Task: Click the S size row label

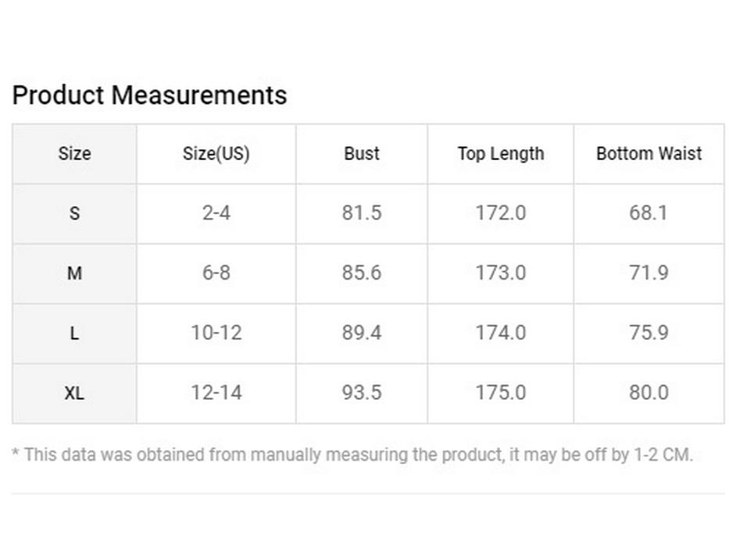Action: pyautogui.click(x=74, y=213)
